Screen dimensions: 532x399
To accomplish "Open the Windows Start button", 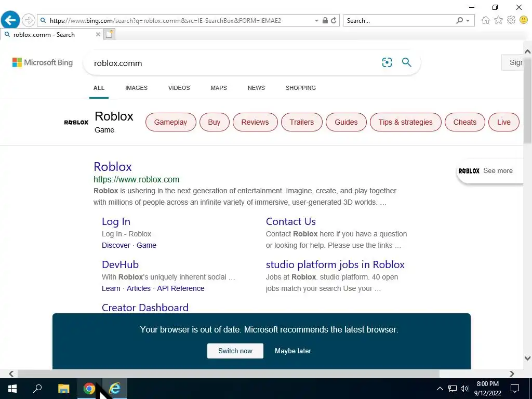I will coord(12,389).
